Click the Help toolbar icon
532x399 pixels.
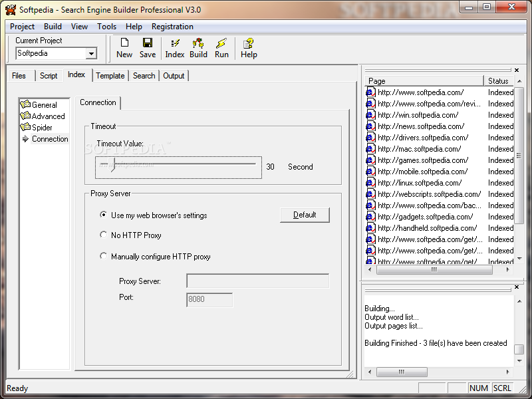248,43
